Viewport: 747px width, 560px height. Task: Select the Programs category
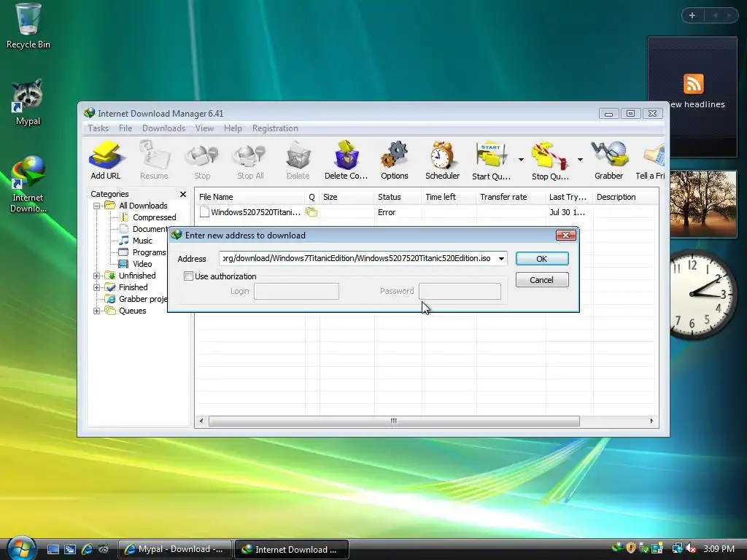149,252
